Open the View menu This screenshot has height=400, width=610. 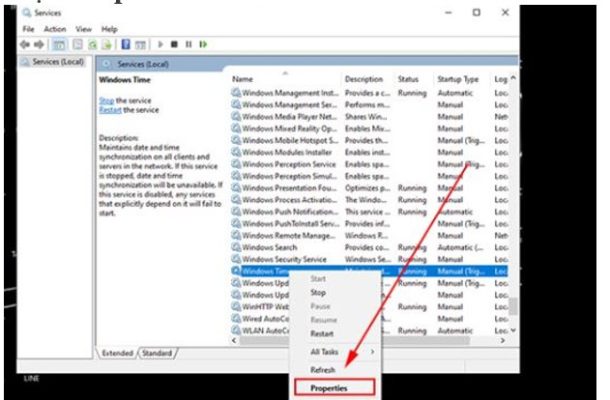84,29
